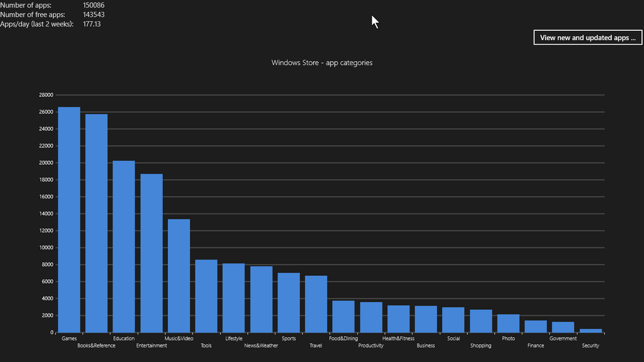The width and height of the screenshot is (644, 362).
Task: Select the Shopping axis label
Action: pos(480,346)
